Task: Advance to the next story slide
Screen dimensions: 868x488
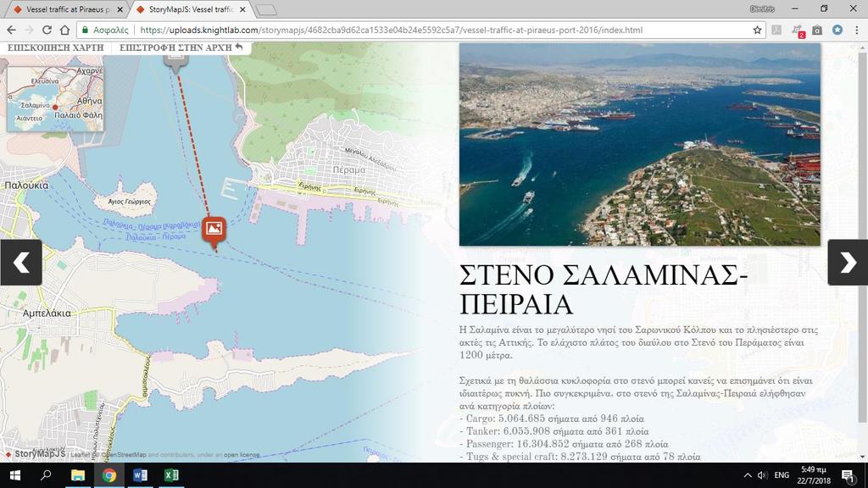Action: tap(848, 263)
